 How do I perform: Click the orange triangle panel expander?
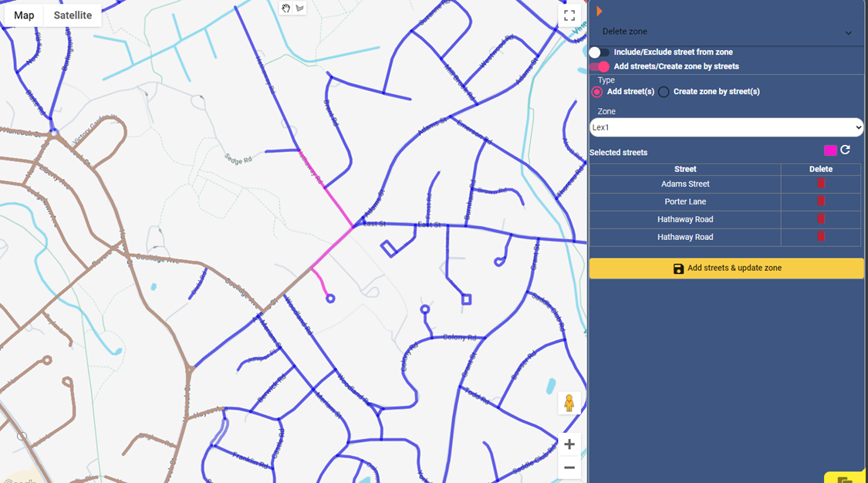599,11
